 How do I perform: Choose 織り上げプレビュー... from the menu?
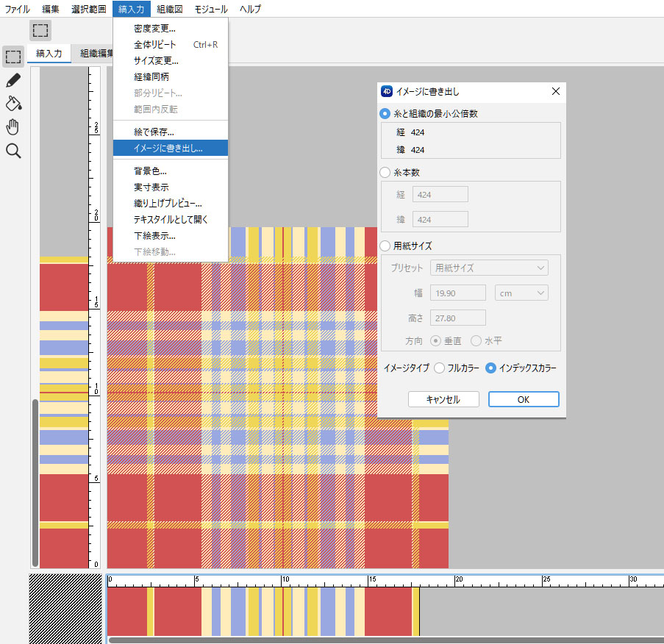pos(168,203)
